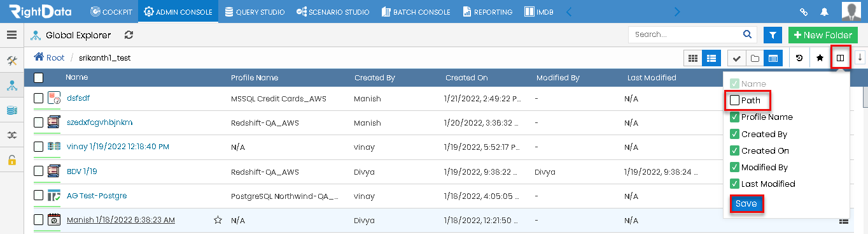The width and height of the screenshot is (868, 234).
Task: Save the column selection
Action: click(x=746, y=203)
